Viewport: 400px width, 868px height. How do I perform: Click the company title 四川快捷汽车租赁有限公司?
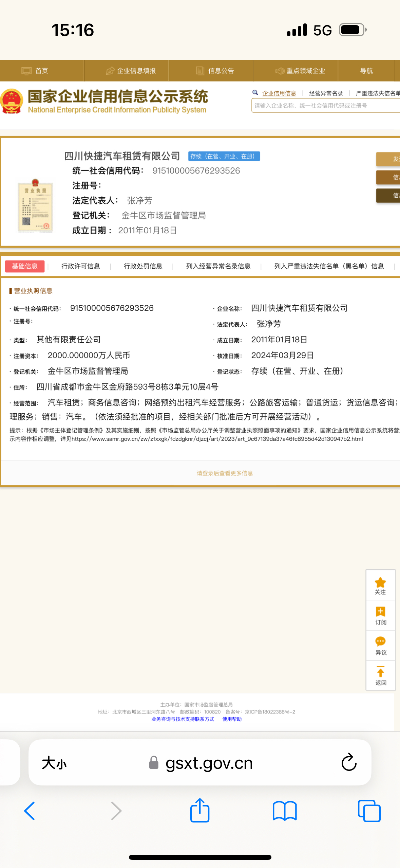click(122, 156)
